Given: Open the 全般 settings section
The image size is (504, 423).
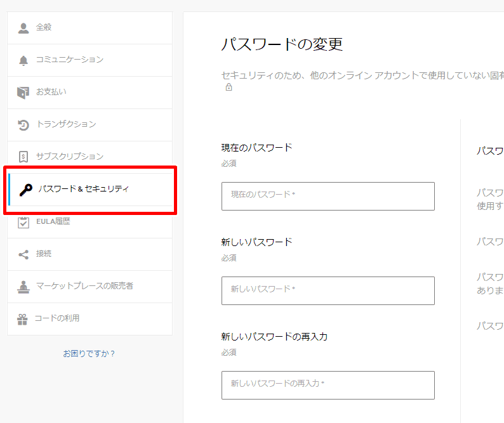Looking at the screenshot, I should pos(90,28).
